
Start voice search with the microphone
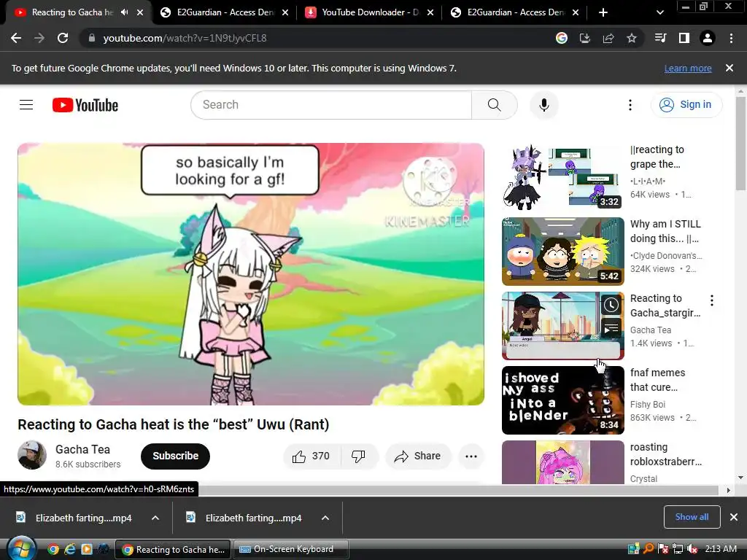pos(543,105)
